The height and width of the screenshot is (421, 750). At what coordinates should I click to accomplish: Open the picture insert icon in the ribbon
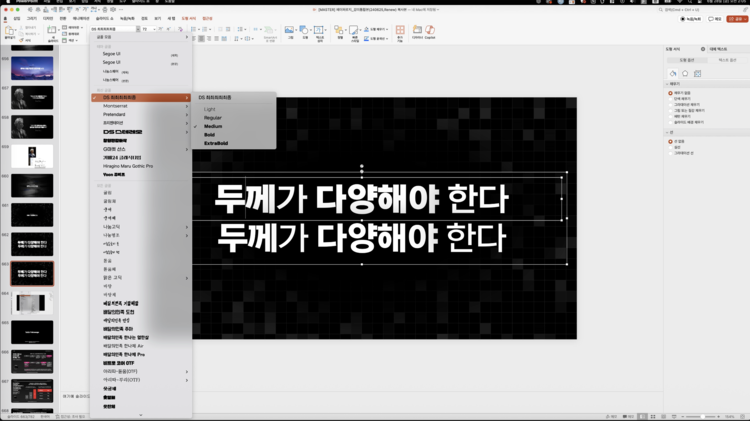coord(288,32)
